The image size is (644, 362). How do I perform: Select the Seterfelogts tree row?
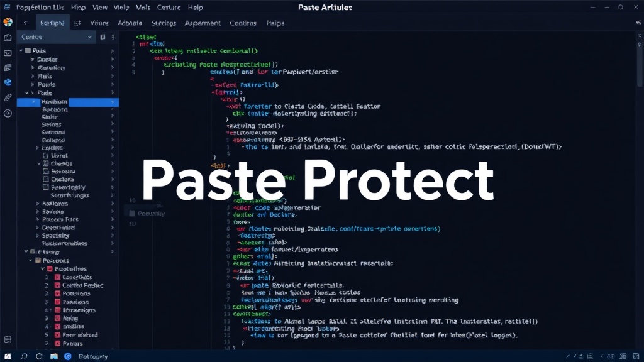(70, 195)
